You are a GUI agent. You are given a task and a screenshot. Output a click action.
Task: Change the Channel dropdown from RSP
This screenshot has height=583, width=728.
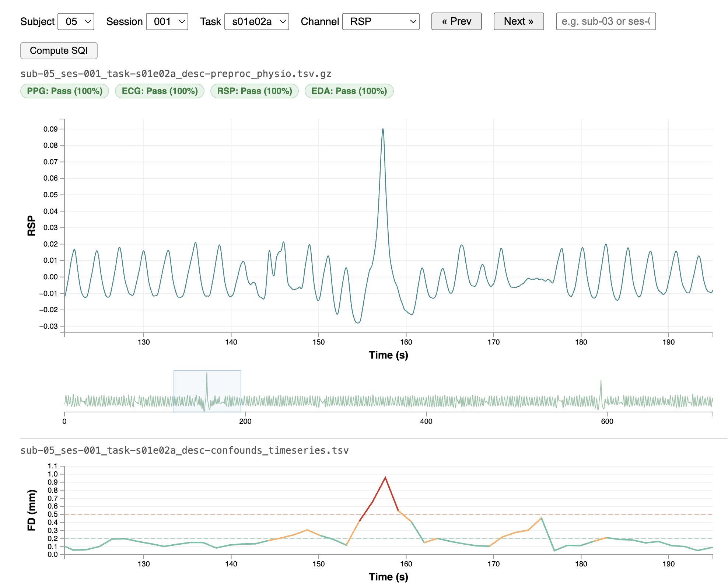381,22
